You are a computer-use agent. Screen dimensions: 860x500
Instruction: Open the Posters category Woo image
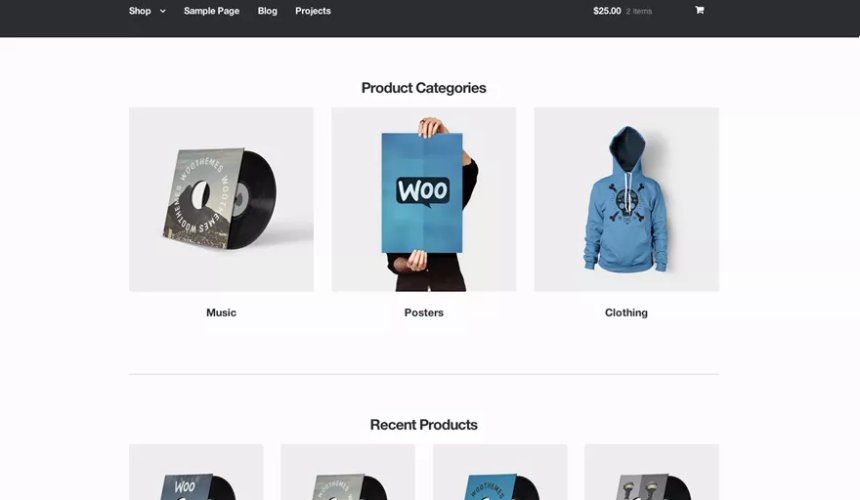pyautogui.click(x=424, y=200)
